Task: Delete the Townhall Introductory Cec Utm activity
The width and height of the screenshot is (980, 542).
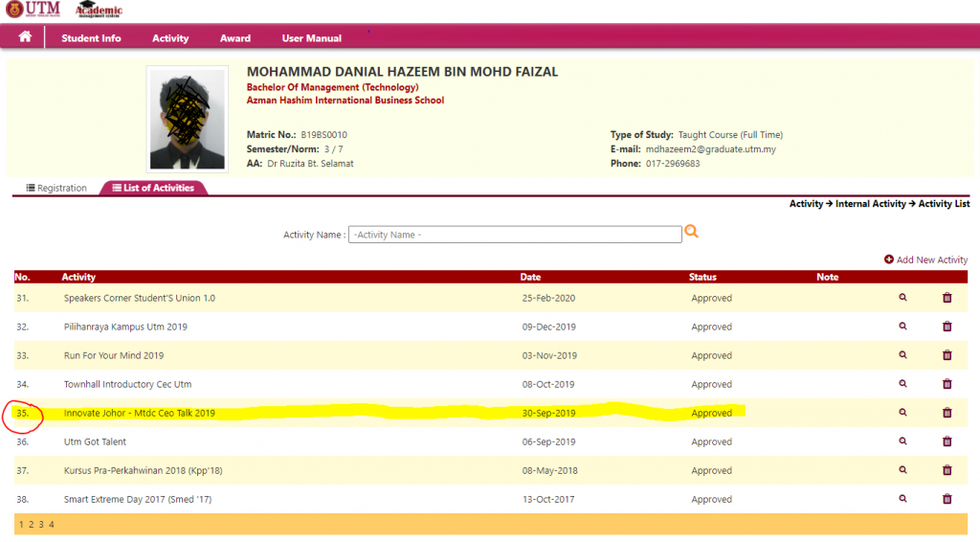Action: tap(947, 384)
